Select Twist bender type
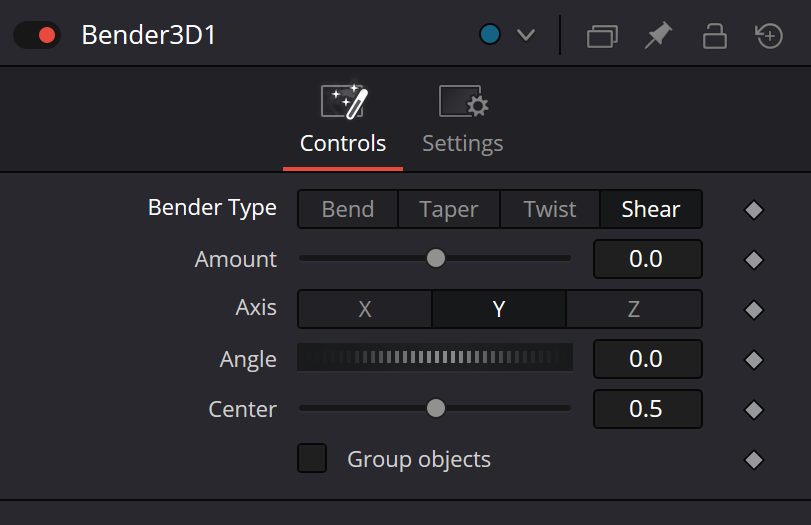 click(550, 209)
